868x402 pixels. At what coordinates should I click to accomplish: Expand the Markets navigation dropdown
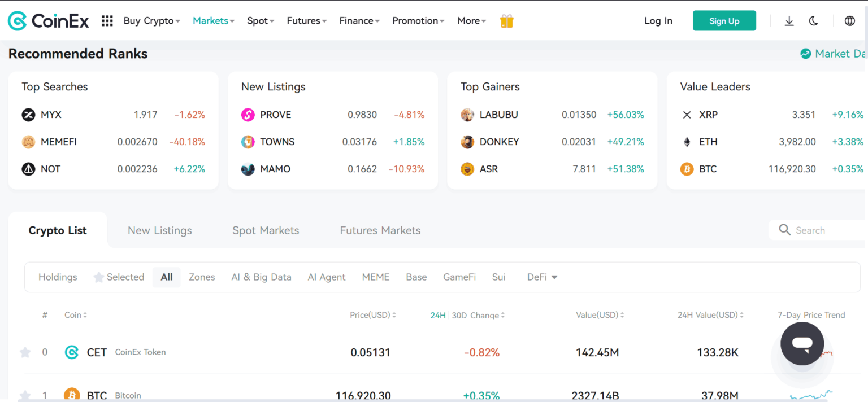coord(213,20)
